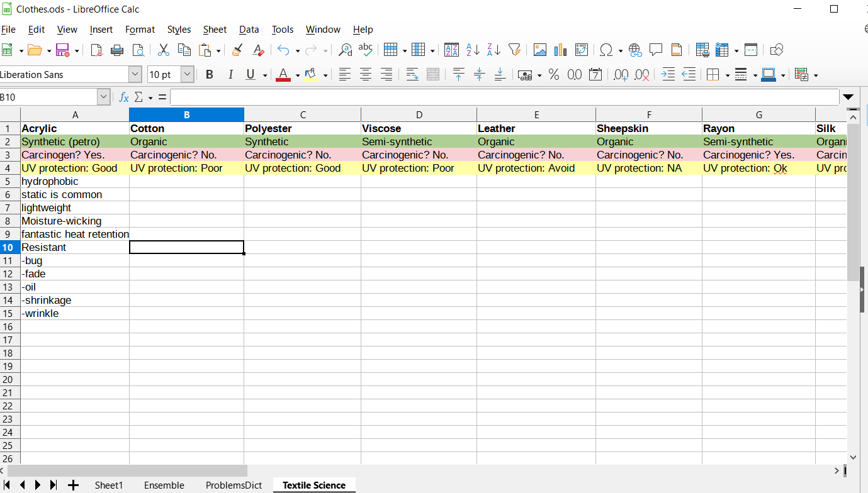
Task: Split the window
Action: tap(750, 50)
